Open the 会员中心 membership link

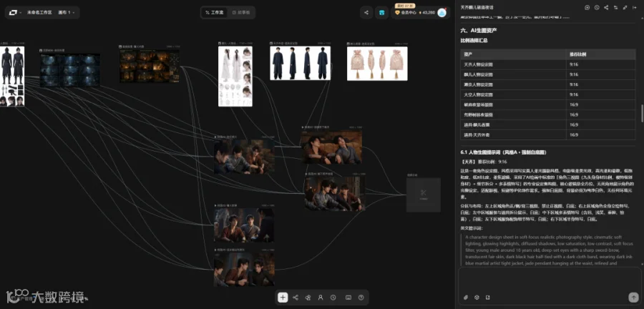406,13
